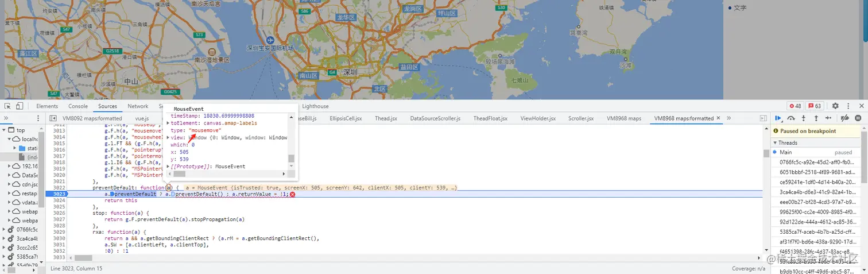Step over next function call

click(791, 118)
